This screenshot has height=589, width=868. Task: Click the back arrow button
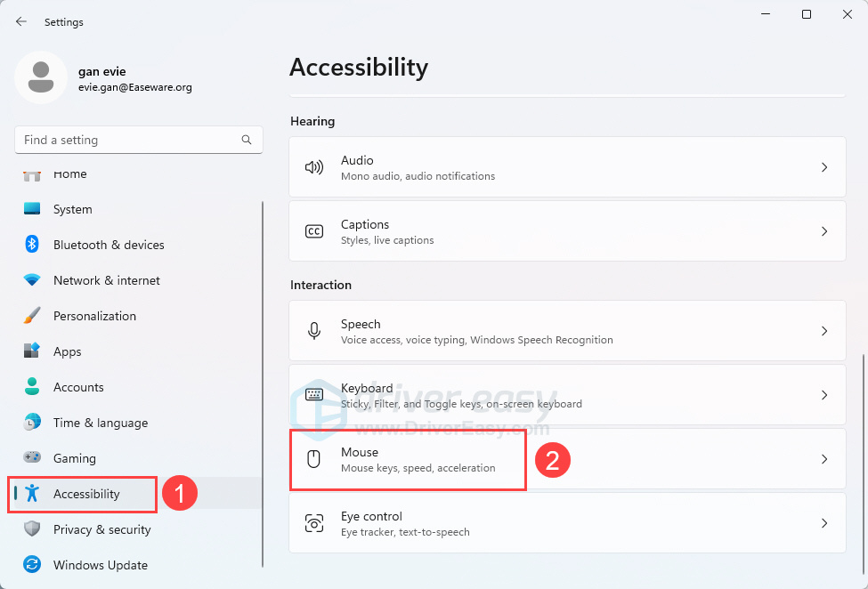[x=20, y=21]
